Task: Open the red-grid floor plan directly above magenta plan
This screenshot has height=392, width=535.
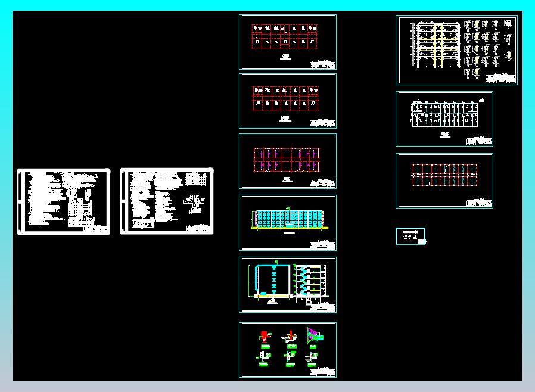Action: click(x=288, y=101)
